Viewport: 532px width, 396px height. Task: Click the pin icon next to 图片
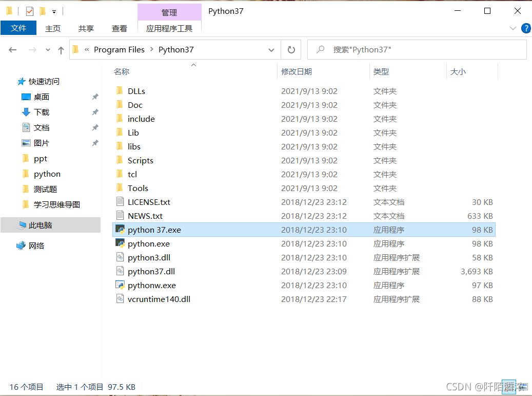[x=95, y=143]
